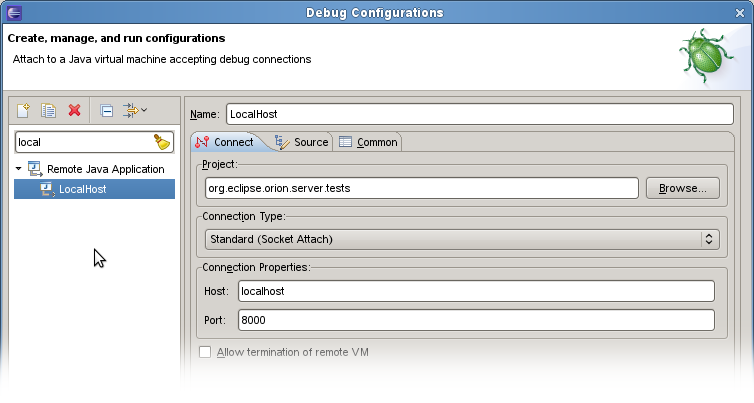Switch to the Source tab
The image size is (754, 403).
tap(302, 142)
